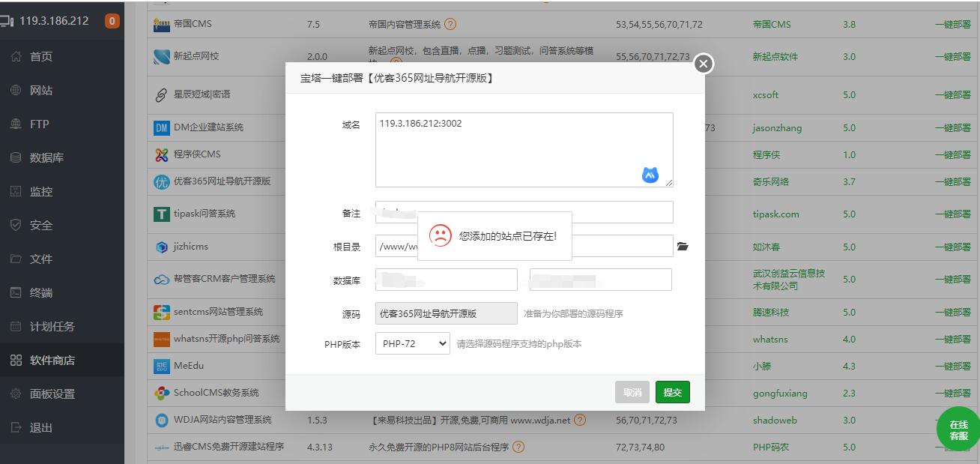
Task: Click the jizhicms icon
Action: pos(161,247)
